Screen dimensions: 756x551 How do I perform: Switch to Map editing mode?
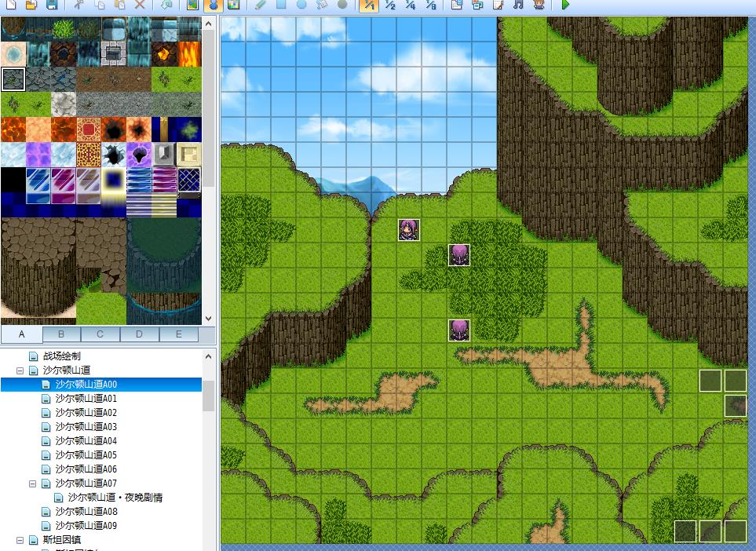click(x=192, y=5)
